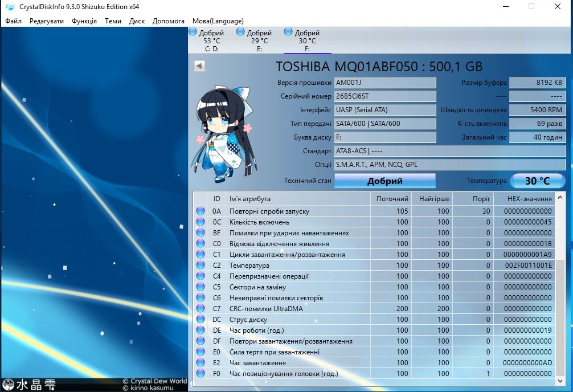The image size is (573, 392).
Task: Click the ID column header
Action: pos(216,198)
